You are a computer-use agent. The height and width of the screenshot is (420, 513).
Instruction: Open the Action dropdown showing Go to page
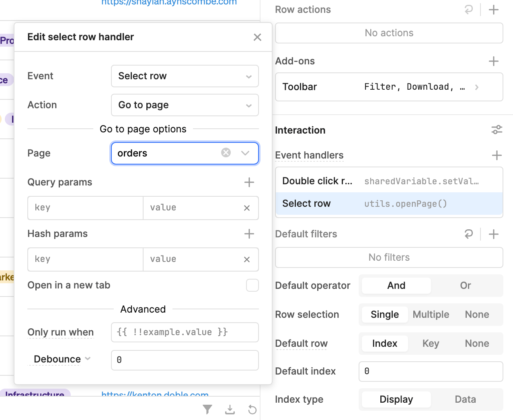point(185,105)
